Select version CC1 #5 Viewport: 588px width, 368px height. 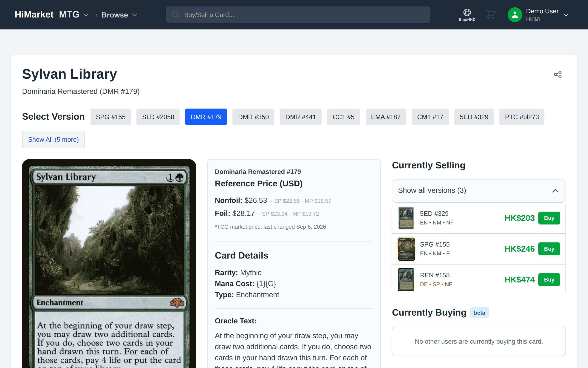pos(343,117)
